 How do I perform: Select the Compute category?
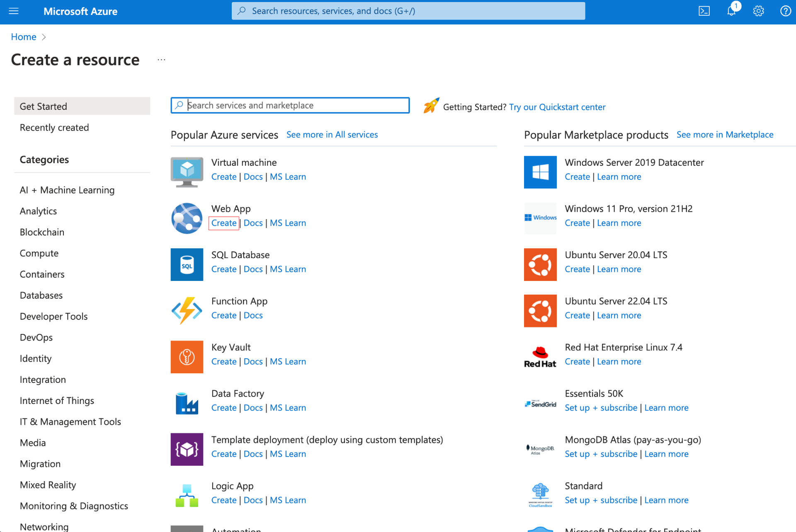click(39, 253)
